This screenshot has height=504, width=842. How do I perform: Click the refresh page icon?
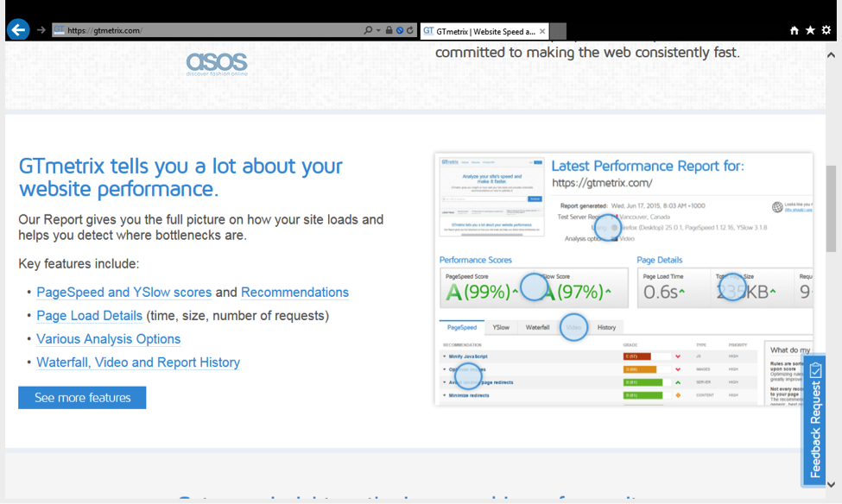coord(410,30)
